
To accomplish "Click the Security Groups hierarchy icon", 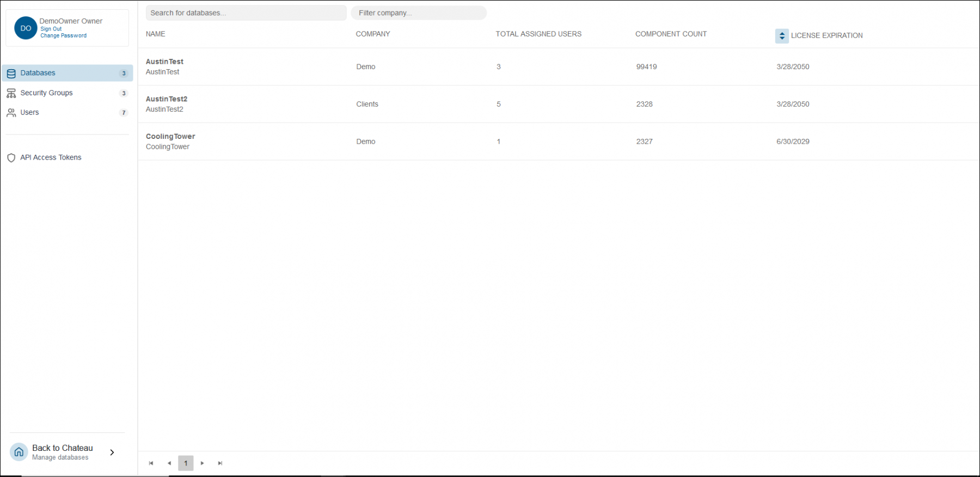I will pyautogui.click(x=11, y=93).
